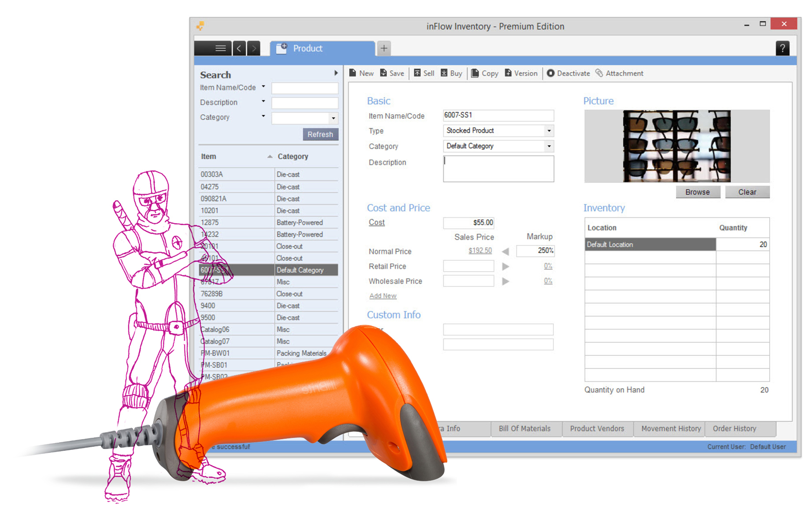809x532 pixels.
Task: Create a new product using the New icon
Action: coord(361,73)
